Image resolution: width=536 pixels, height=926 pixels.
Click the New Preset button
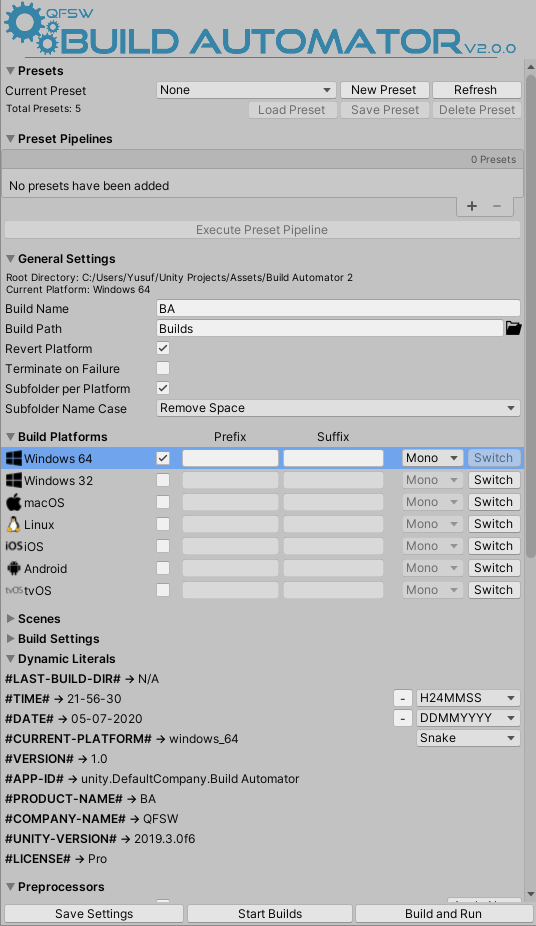click(x=384, y=90)
